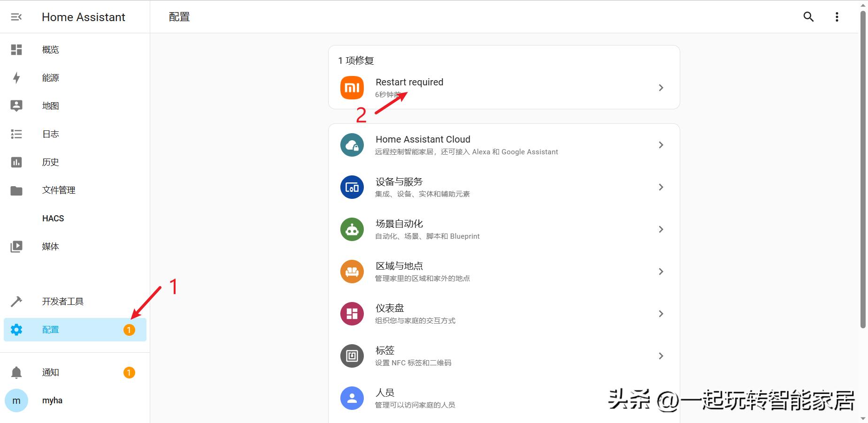Screen dimensions: 868x423
Task: Open the 媒体 media section in sidebar
Action: point(50,246)
